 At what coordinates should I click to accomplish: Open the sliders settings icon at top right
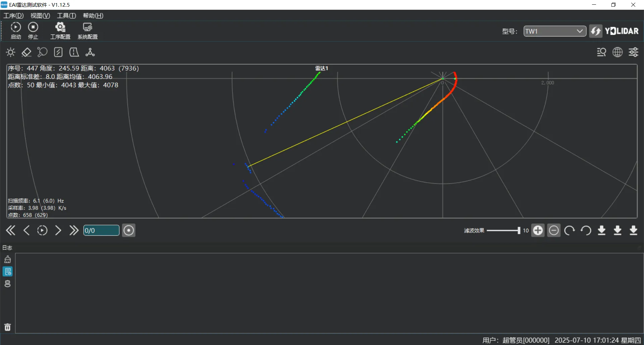[x=633, y=52]
